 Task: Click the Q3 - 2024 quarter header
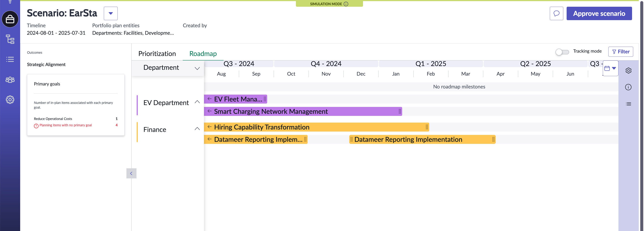coord(239,64)
